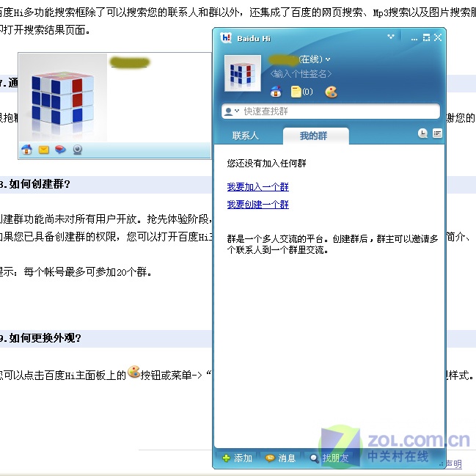Click the text "每个帐号最多可参加20个群"
This screenshot has width=476, height=476.
[86, 271]
